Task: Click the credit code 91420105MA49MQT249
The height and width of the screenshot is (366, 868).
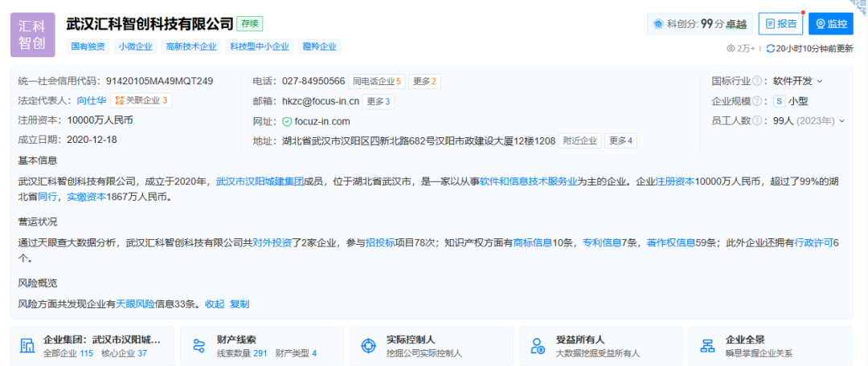Action: (159, 81)
